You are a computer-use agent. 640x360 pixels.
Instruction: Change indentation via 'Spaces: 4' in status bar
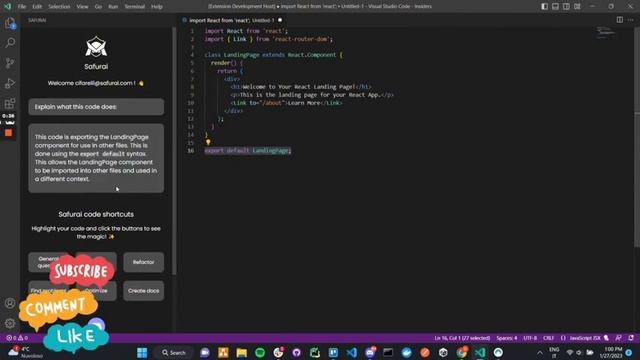tap(507, 338)
